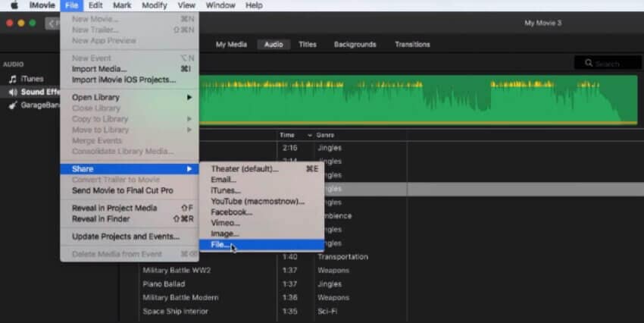Open the Window menu
This screenshot has height=323, width=644.
pos(220,5)
